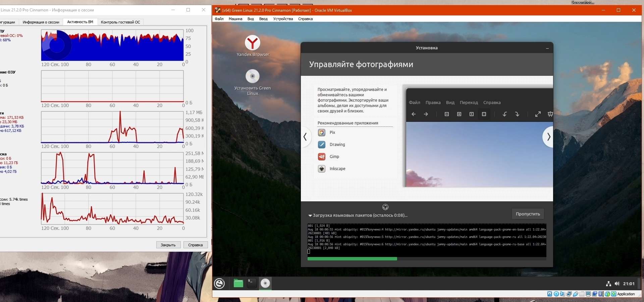
Task: Switch to the Информация о сессии tab
Action: click(41, 22)
